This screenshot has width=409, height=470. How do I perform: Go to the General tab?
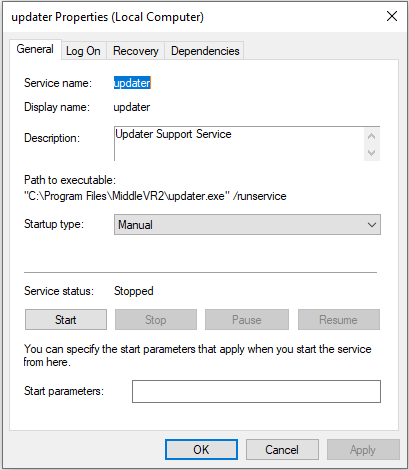coord(35,49)
